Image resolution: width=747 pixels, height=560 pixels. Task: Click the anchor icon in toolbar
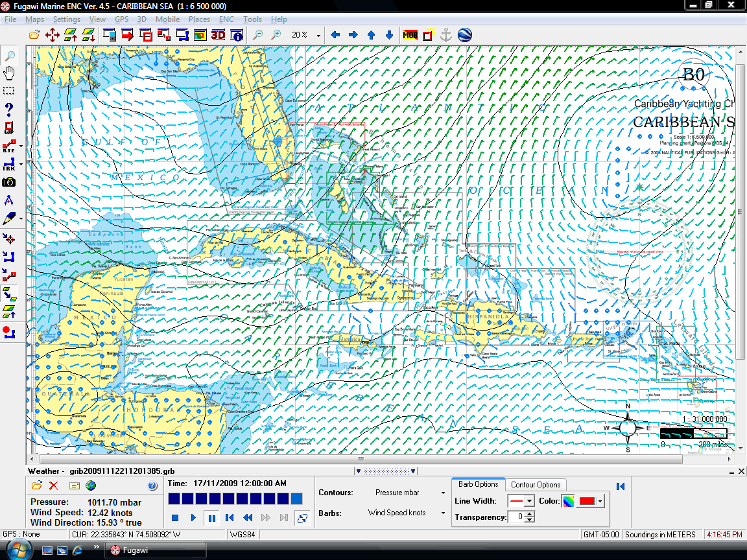(x=445, y=35)
